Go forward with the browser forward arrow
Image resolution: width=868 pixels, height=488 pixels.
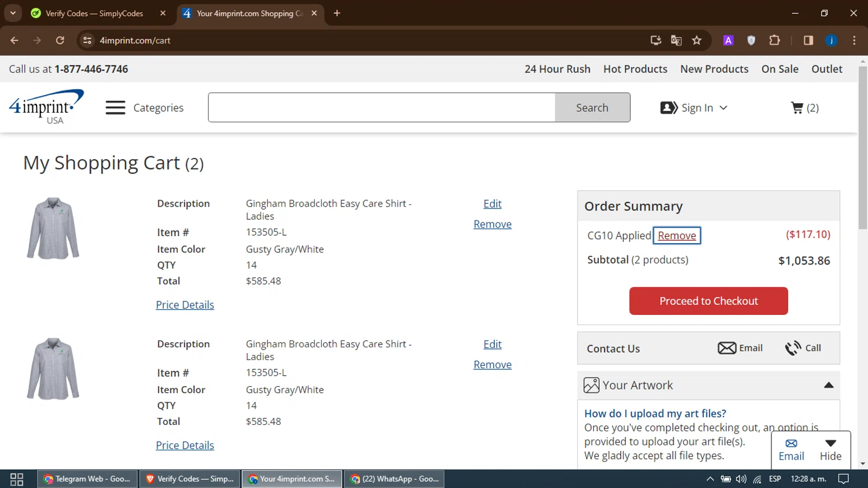[x=37, y=41]
